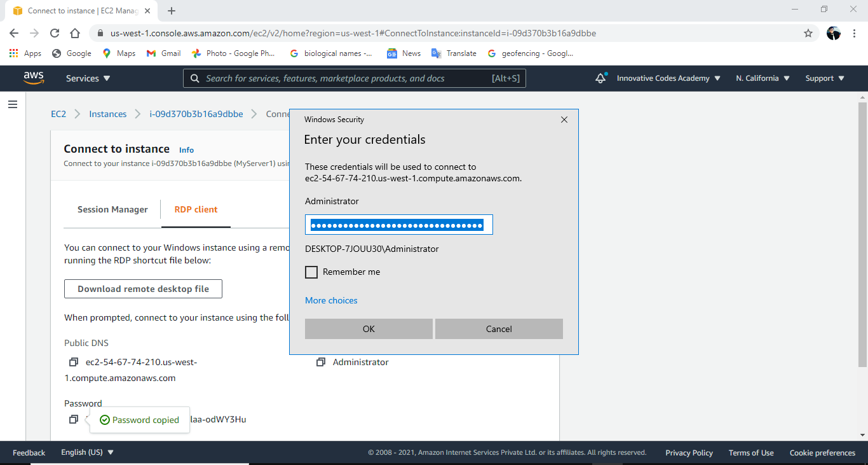
Task: Open the Translate bookmark
Action: click(x=454, y=53)
